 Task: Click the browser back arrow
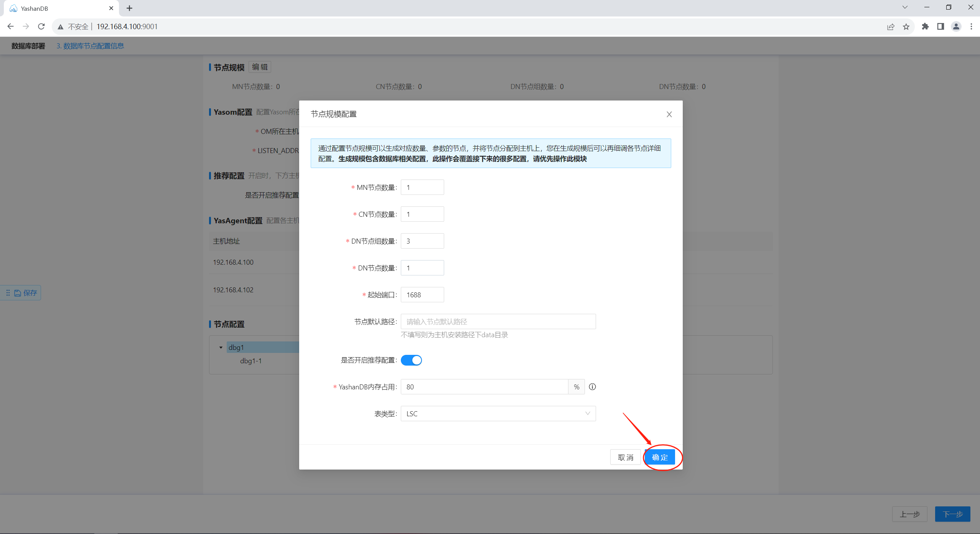[10, 26]
